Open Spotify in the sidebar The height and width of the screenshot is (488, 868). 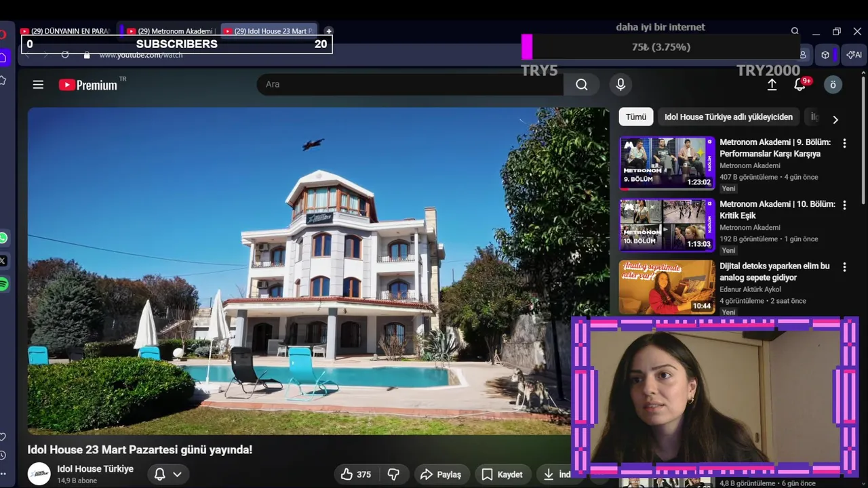coord(3,285)
